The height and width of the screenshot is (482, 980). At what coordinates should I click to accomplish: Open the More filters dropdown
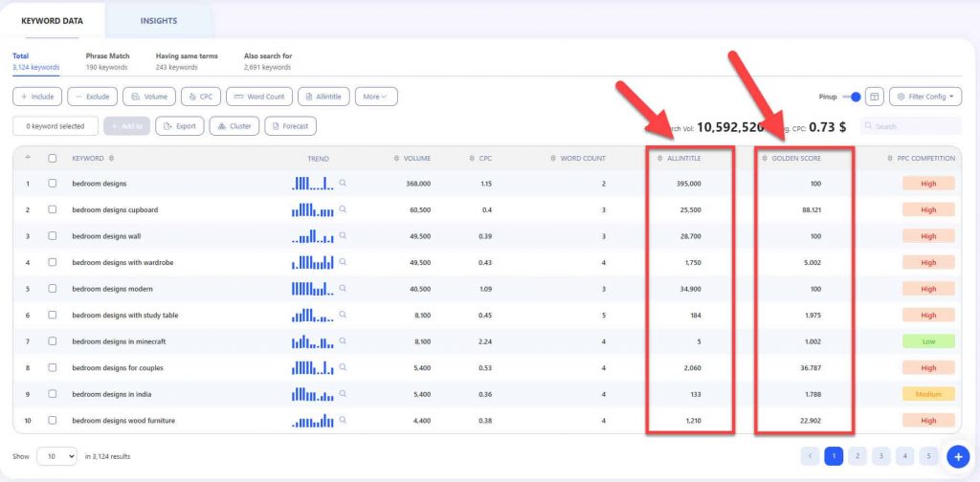coord(376,97)
